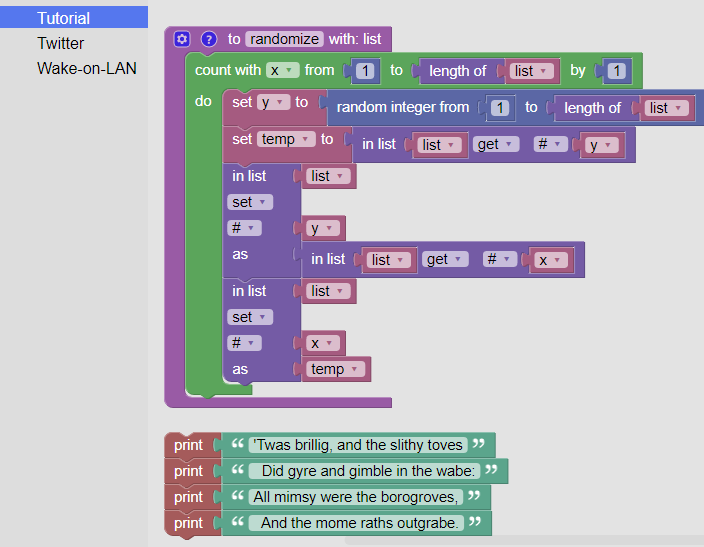704x547 pixels.
Task: Click the 'length of' block in count loop
Action: click(x=458, y=71)
